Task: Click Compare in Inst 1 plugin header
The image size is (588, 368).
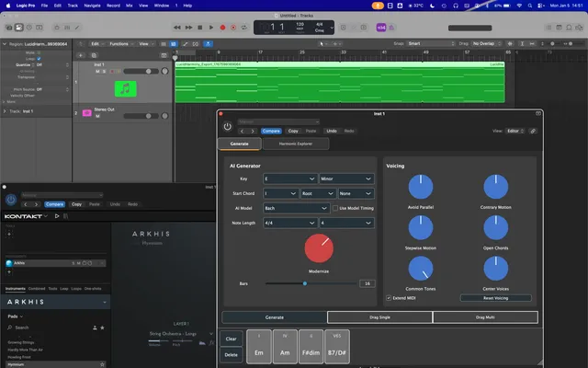Action: pyautogui.click(x=271, y=131)
